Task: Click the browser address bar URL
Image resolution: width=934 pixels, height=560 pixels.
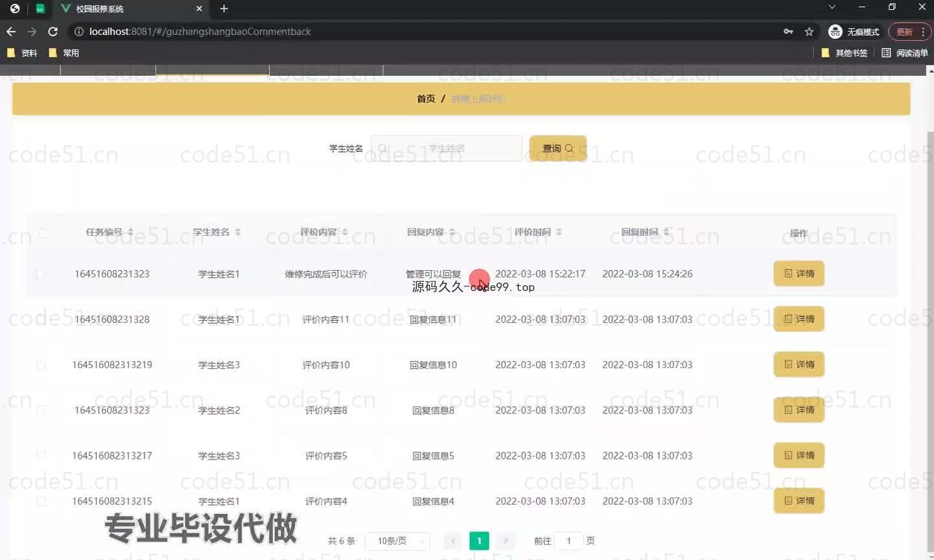Action: tap(200, 31)
